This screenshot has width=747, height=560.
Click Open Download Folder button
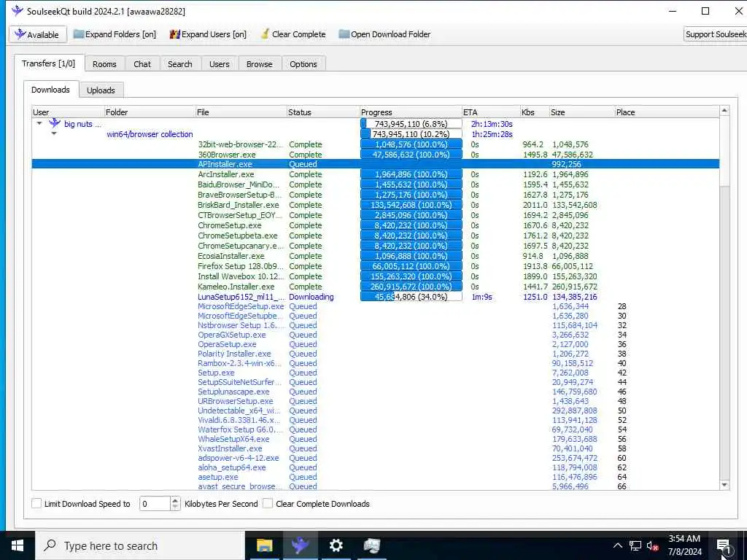click(x=385, y=34)
